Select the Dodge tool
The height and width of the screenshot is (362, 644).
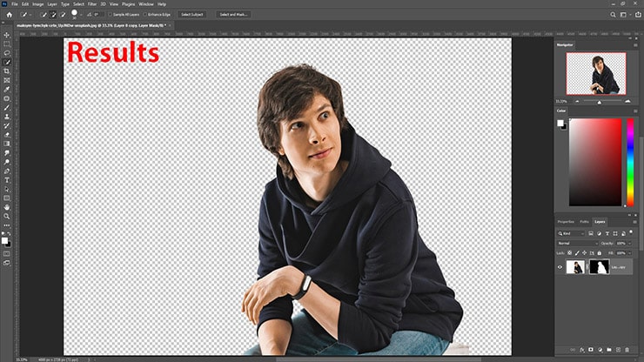point(7,162)
